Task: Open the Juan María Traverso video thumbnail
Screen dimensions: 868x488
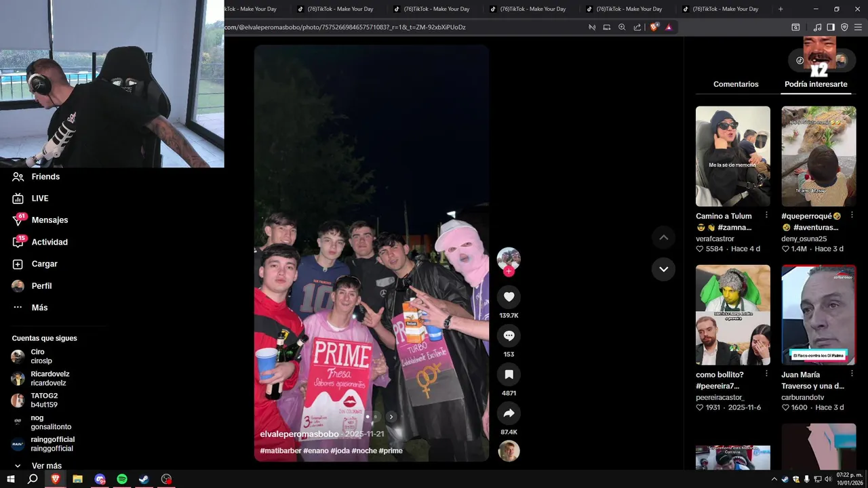Action: (x=818, y=315)
